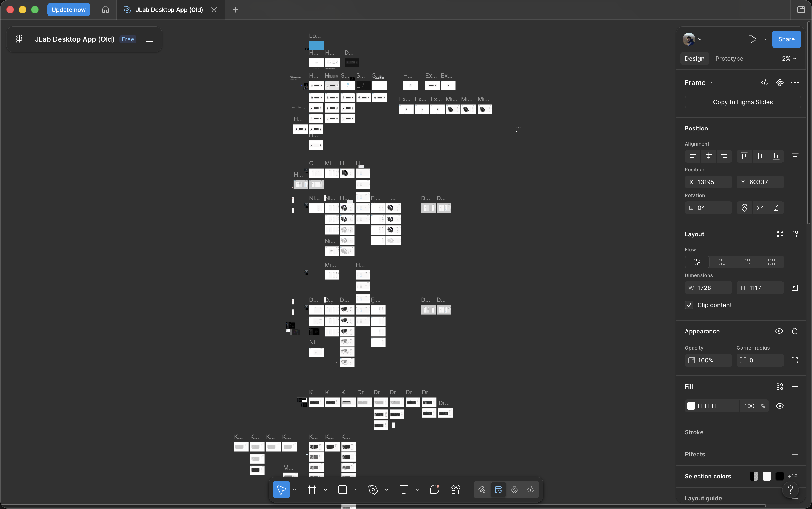Switch to the Prototype tab
Viewport: 812px width, 509px height.
click(729, 59)
